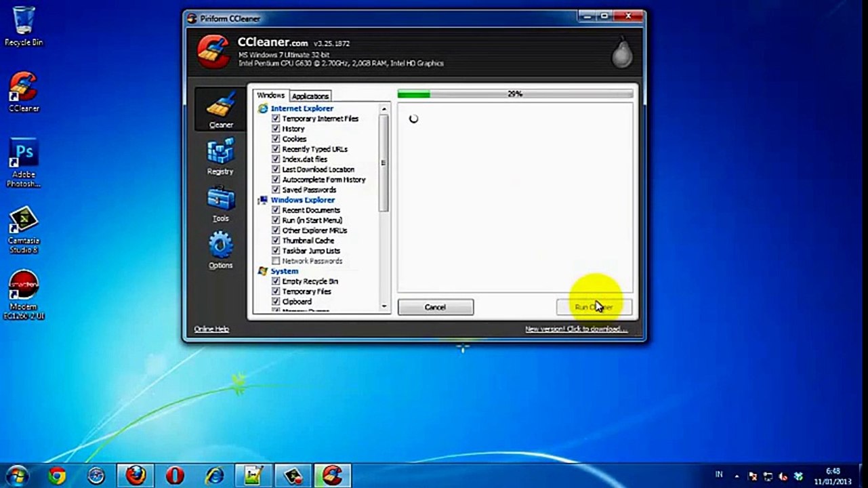Toggle the Run (in Start Menu) checkbox
This screenshot has height=488, width=868.
coord(276,220)
